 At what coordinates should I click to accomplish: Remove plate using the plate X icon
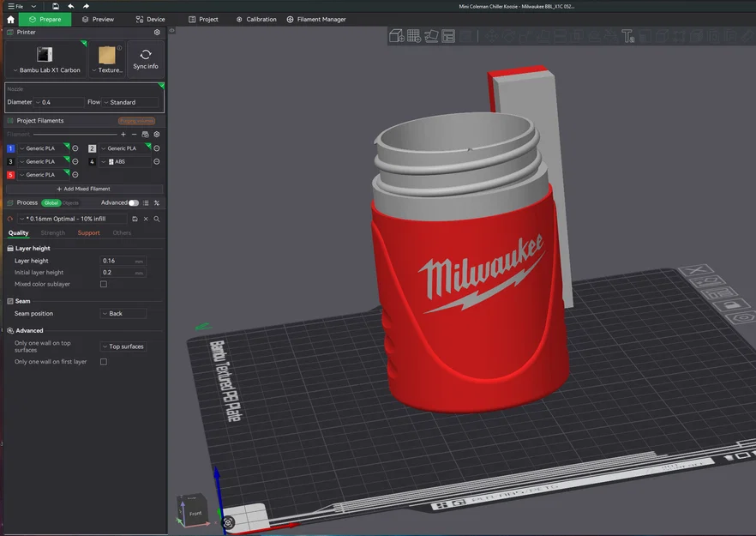click(696, 269)
